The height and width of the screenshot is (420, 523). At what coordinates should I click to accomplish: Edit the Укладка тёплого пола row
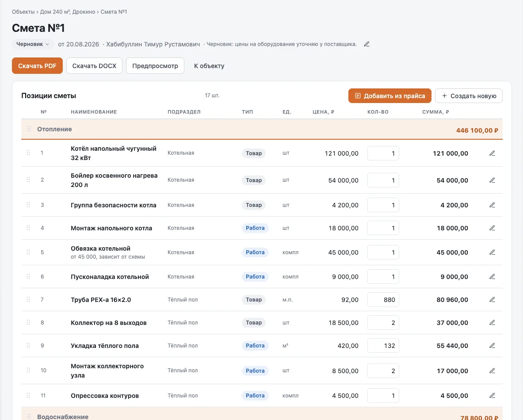(492, 346)
